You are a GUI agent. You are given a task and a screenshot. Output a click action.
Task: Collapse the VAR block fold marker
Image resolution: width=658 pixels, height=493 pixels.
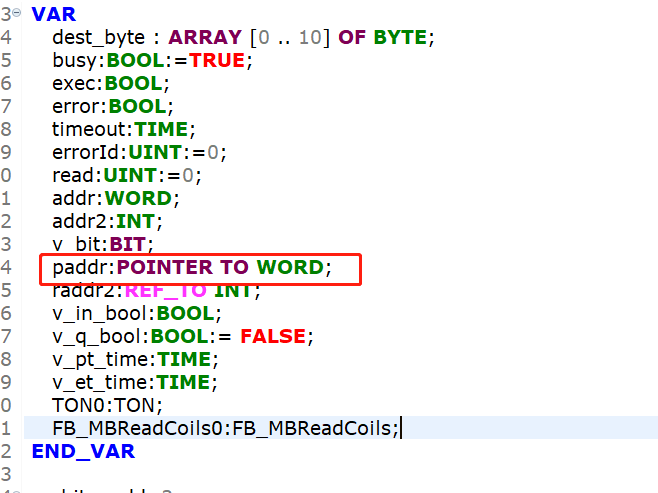pyautogui.click(x=16, y=13)
